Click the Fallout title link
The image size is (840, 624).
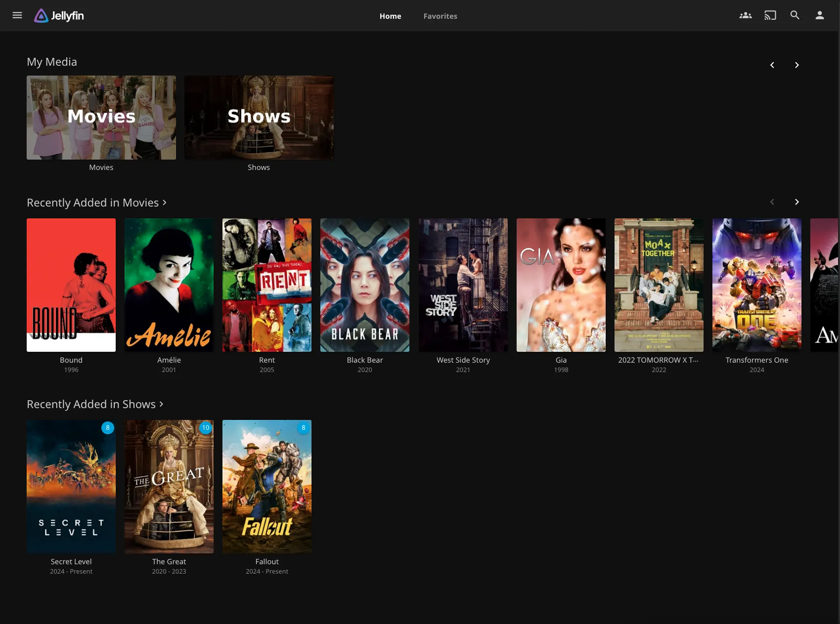pos(267,562)
